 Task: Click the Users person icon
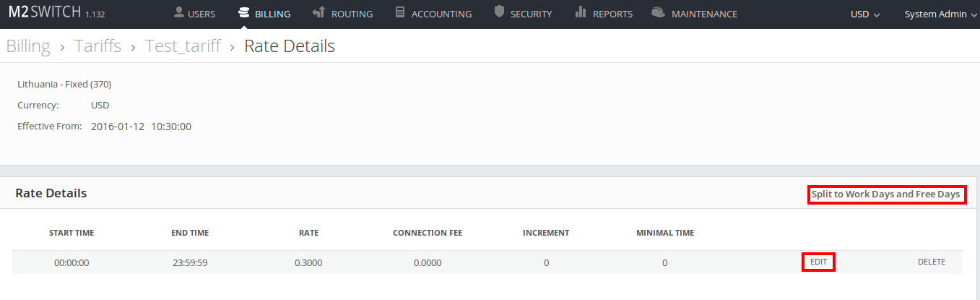coord(178,13)
